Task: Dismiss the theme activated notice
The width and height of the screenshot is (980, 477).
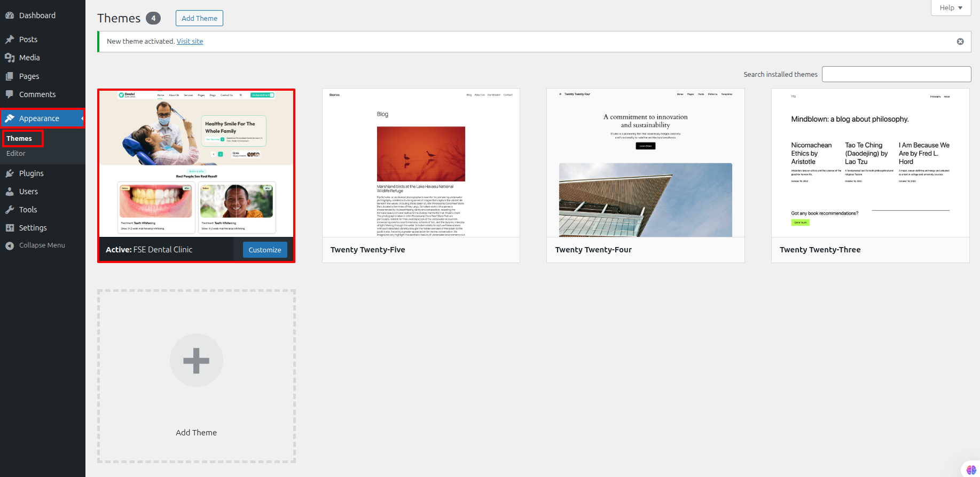Action: click(960, 42)
